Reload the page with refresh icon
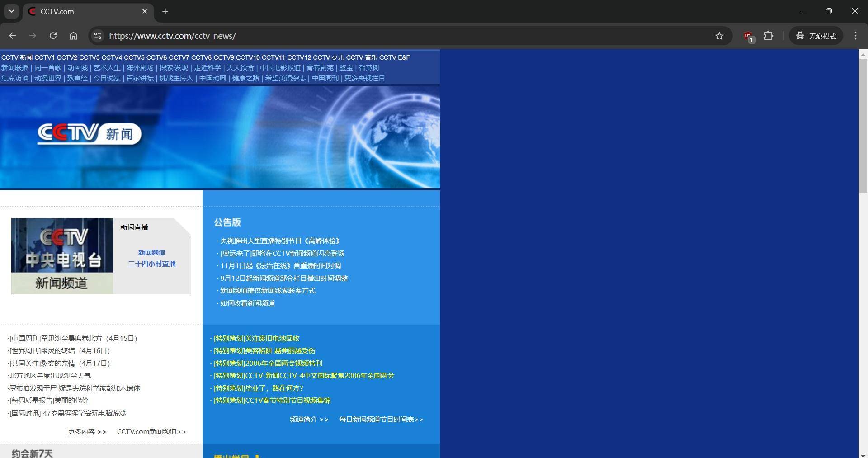Viewport: 868px width, 458px height. [x=53, y=36]
